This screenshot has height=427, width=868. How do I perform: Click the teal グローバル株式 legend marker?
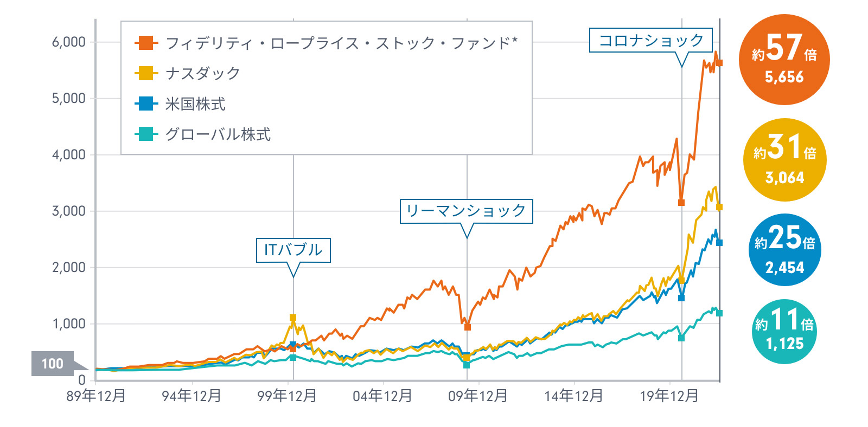(x=145, y=134)
